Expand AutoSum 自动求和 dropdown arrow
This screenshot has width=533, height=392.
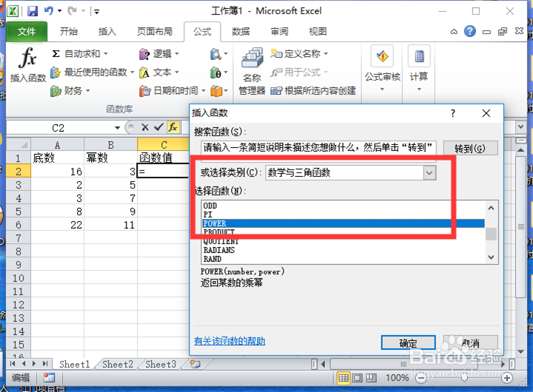[x=105, y=54]
